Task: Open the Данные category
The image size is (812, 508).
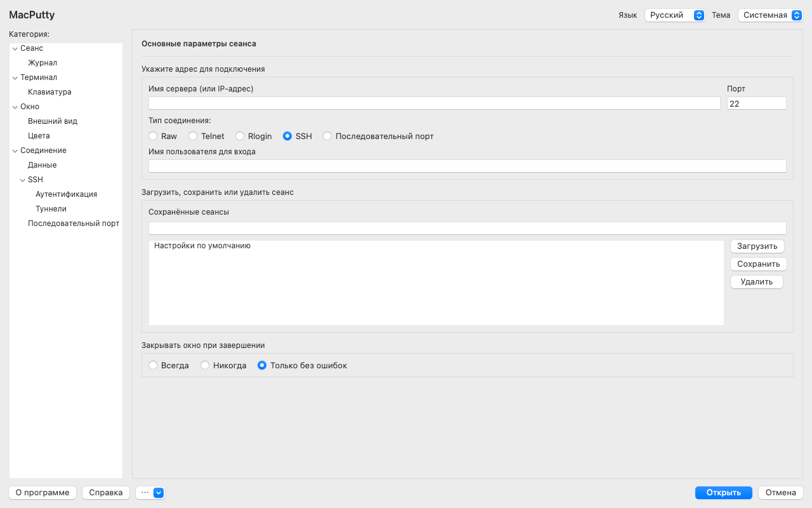Action: tap(43, 165)
